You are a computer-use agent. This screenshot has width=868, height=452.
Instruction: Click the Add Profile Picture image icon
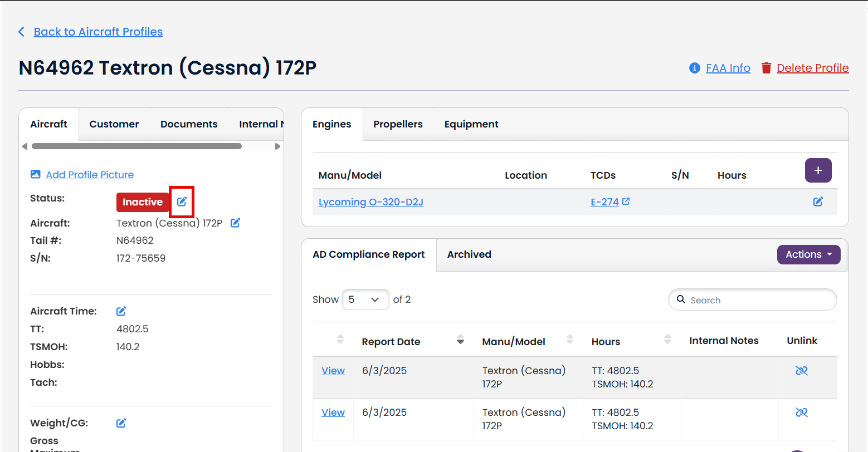pyautogui.click(x=35, y=174)
